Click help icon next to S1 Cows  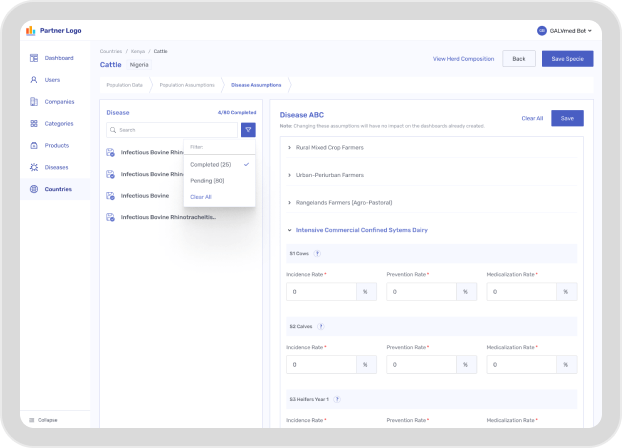pos(317,253)
